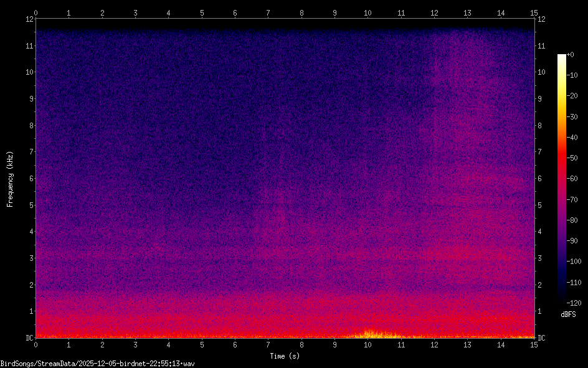Click the DC label on right frequency axis
Image resolution: width=588 pixels, height=368 pixels.
click(542, 338)
